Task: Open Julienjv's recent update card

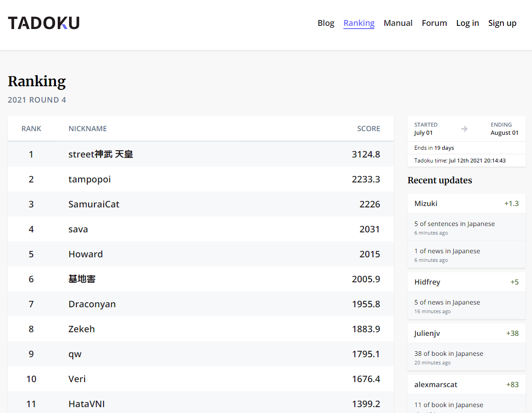Action: coord(427,333)
